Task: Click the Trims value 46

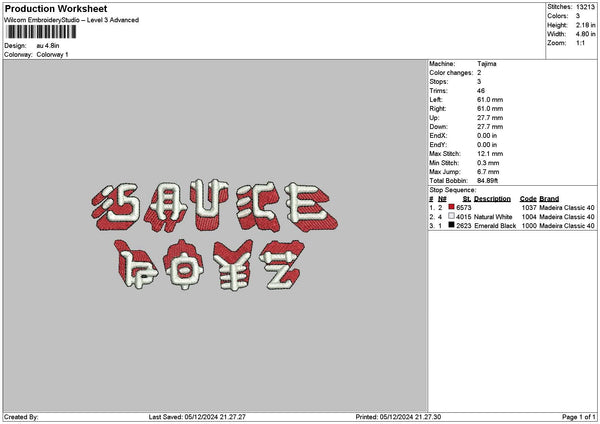Action: [481, 91]
